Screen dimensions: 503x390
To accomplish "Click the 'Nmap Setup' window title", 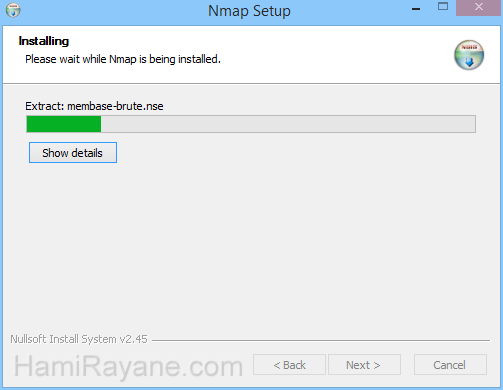I will pyautogui.click(x=249, y=11).
